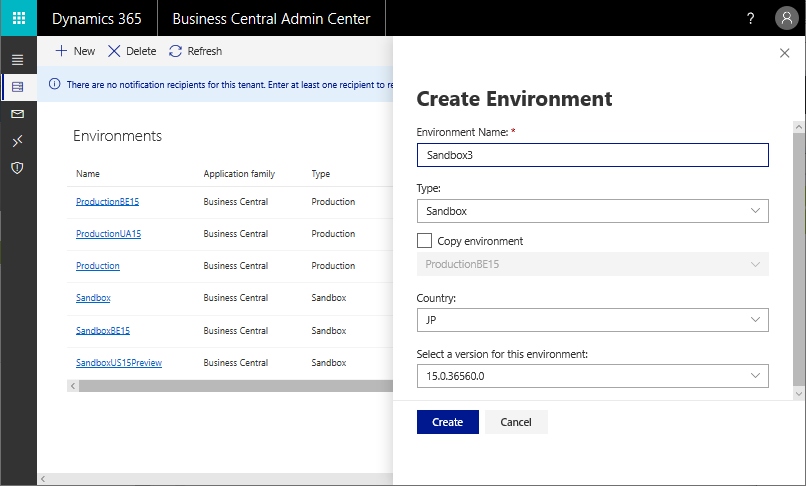The width and height of the screenshot is (806, 486).
Task: Expand the Type dropdown showing Sandbox
Action: (x=593, y=211)
